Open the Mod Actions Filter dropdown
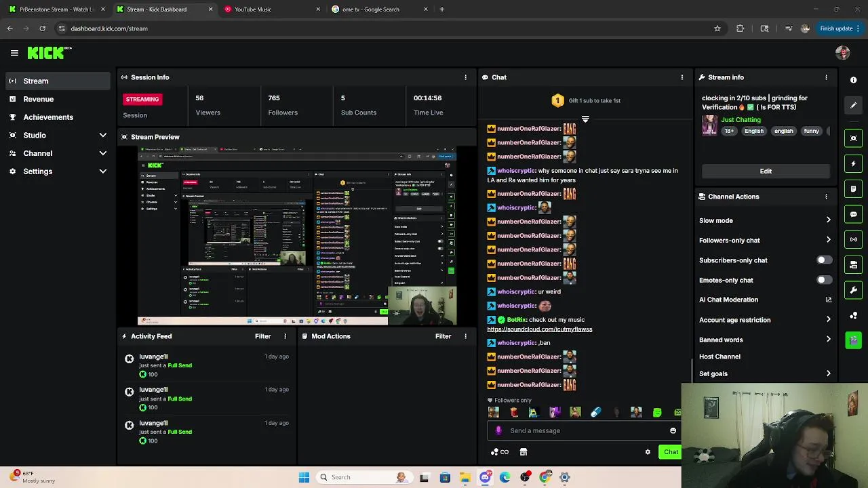The height and width of the screenshot is (488, 868). pos(443,336)
